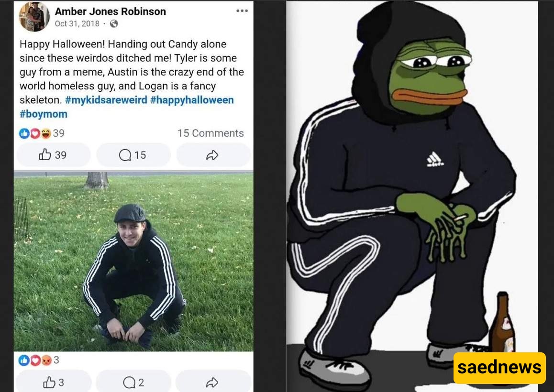This screenshot has width=554, height=392.
Task: View photo reaction emojis next to 3
Action: pyautogui.click(x=39, y=360)
